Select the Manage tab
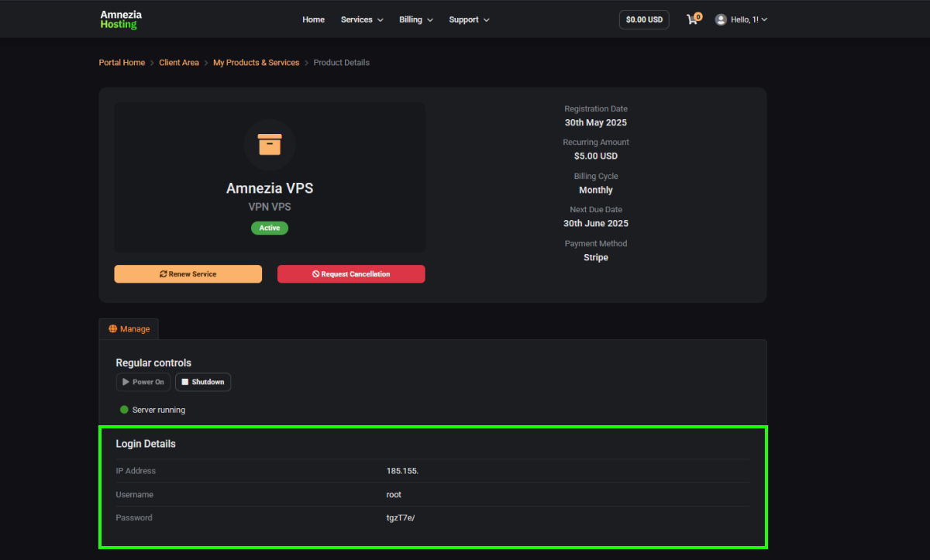This screenshot has height=560, width=930. point(129,329)
